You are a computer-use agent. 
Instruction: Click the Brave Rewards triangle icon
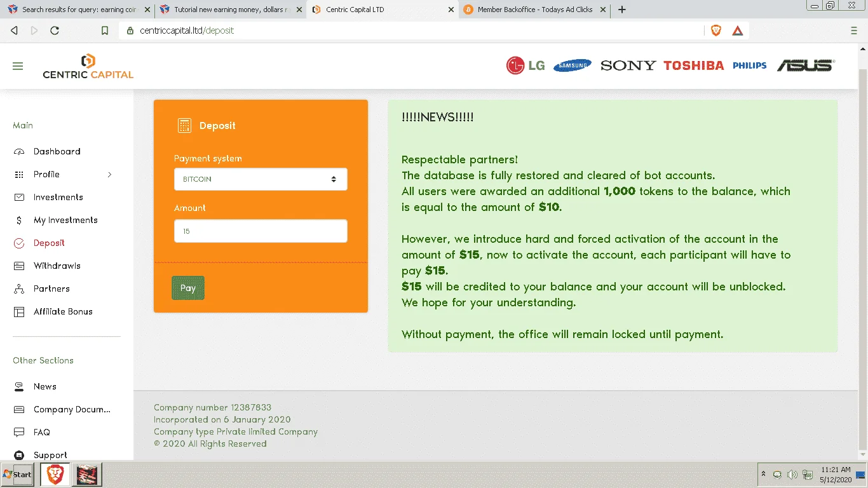pyautogui.click(x=738, y=30)
